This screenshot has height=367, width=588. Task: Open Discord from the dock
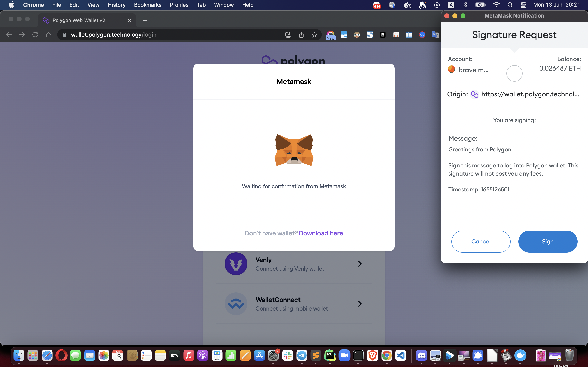pos(421,356)
